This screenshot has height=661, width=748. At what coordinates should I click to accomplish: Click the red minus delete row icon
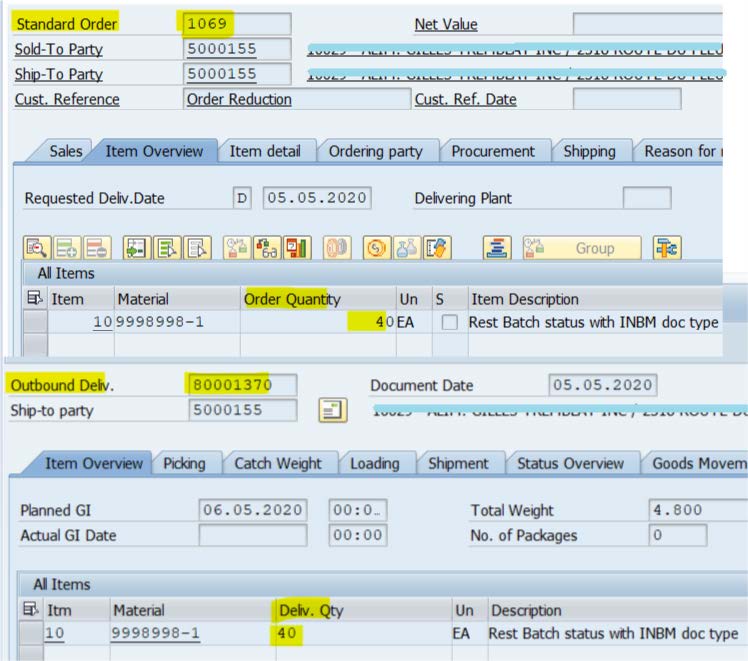pos(96,248)
